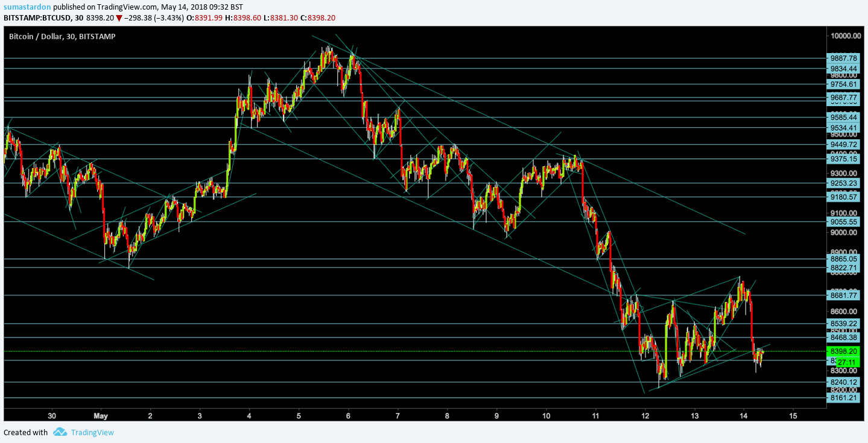
Task: Click the green current price label 8398.20
Action: click(843, 351)
